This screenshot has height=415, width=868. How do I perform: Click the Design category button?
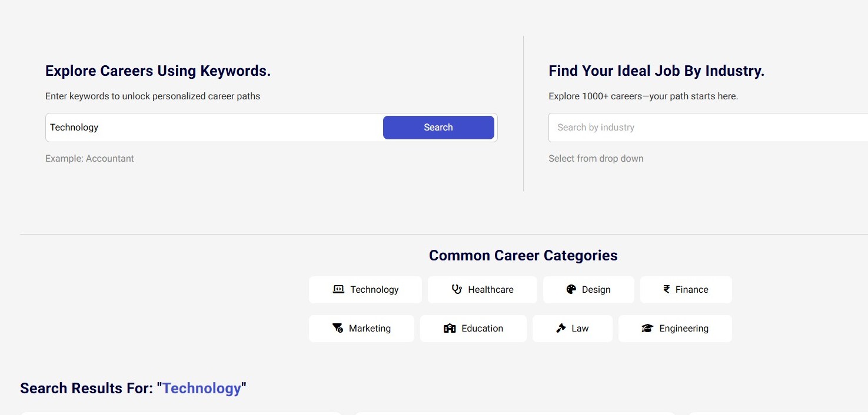(588, 289)
